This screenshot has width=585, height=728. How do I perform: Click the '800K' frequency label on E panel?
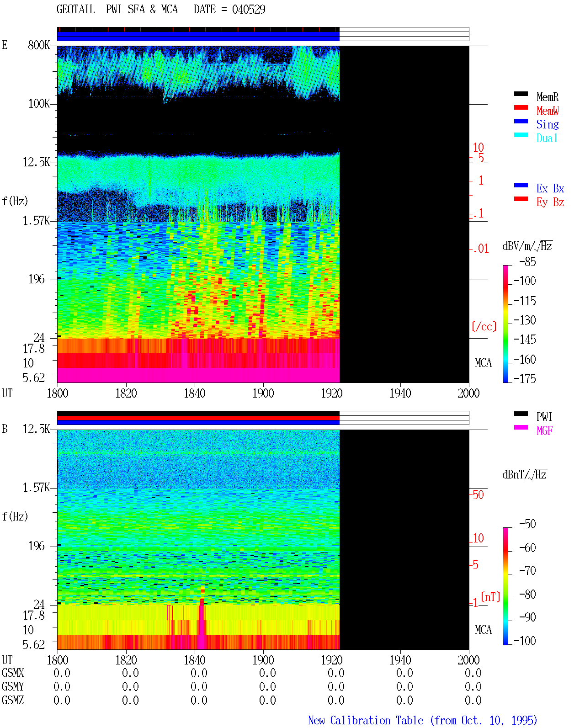[39, 45]
